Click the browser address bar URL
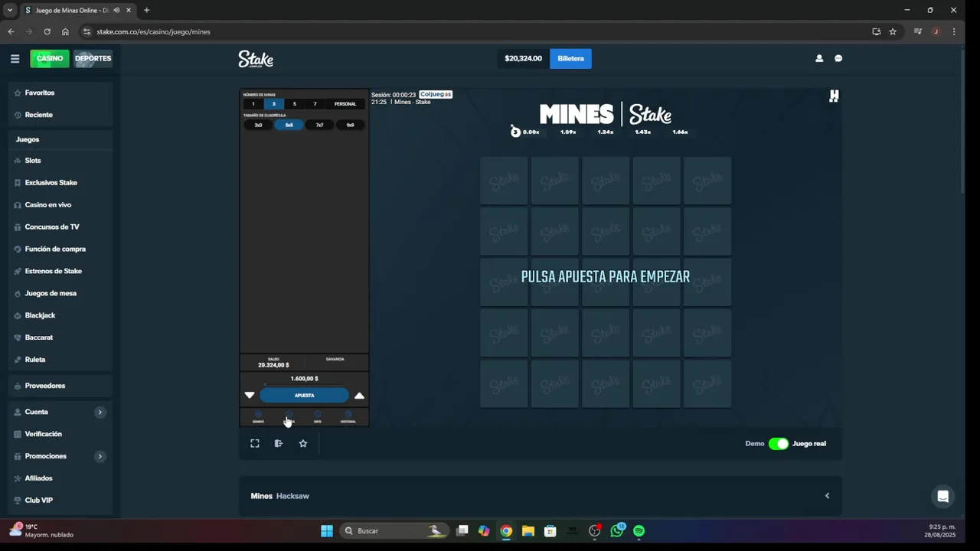The width and height of the screenshot is (980, 551). pyautogui.click(x=153, y=31)
